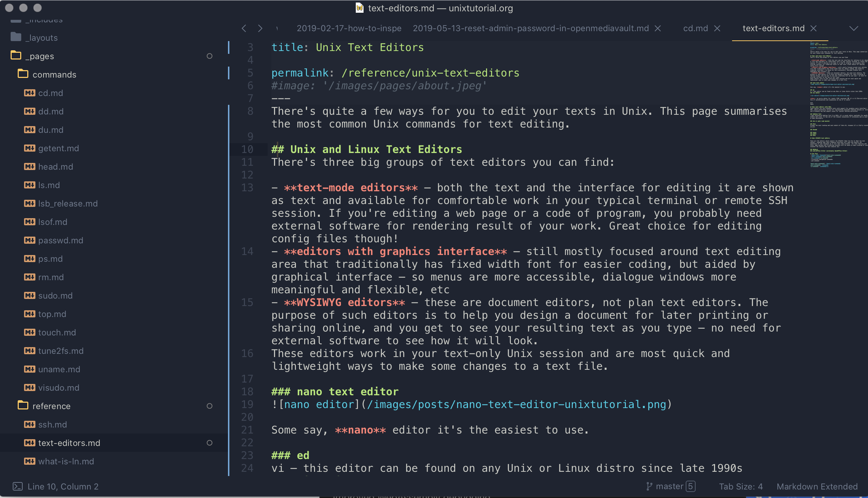Click the forward navigation arrow
Viewport: 868px width, 498px height.
[260, 28]
